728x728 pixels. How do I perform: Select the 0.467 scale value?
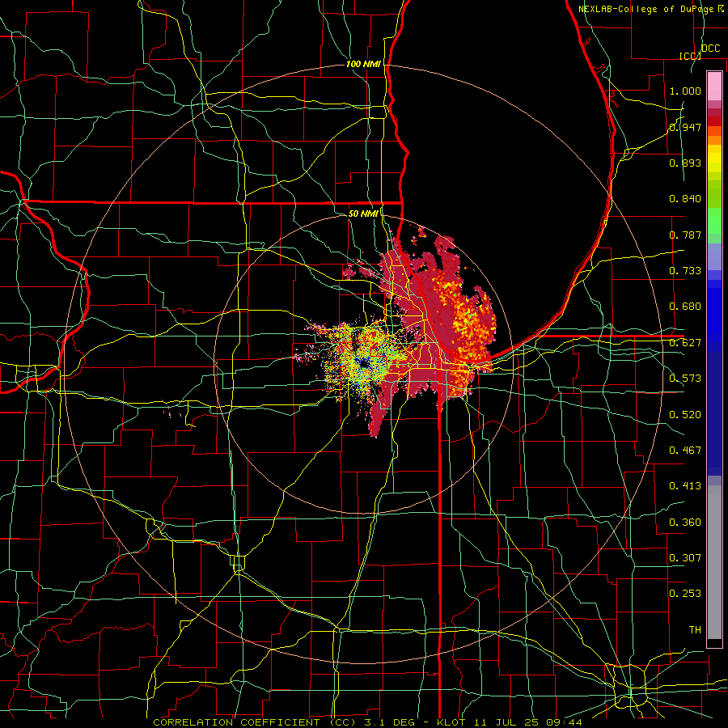[x=685, y=451]
